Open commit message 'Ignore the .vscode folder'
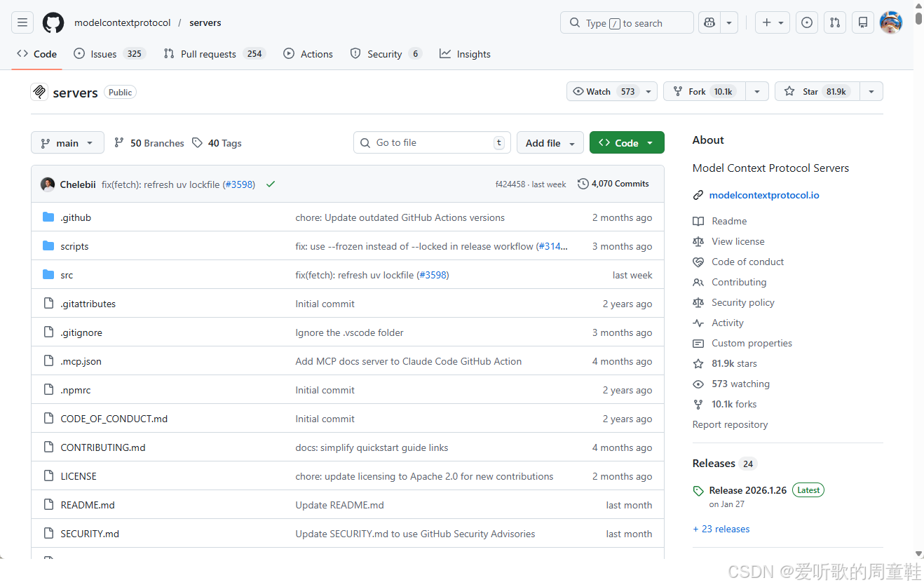Image resolution: width=924 pixels, height=587 pixels. (350, 332)
